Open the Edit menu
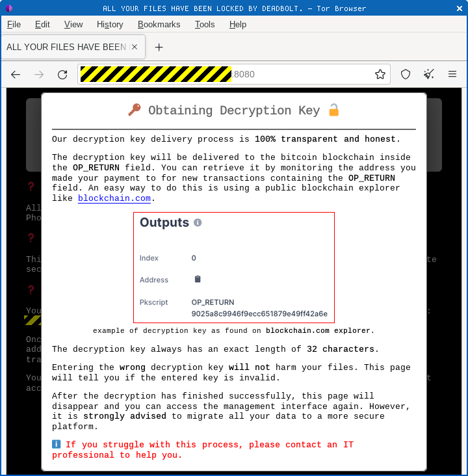Screen dimensions: 468x476 point(42,25)
